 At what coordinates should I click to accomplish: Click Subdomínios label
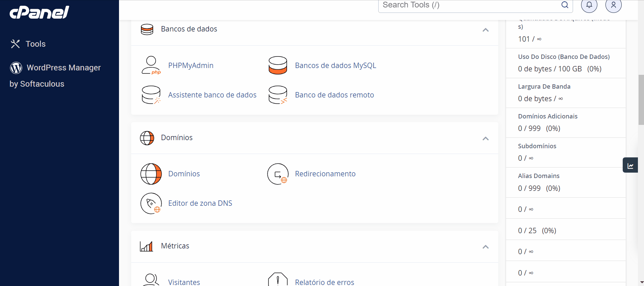coord(537,146)
